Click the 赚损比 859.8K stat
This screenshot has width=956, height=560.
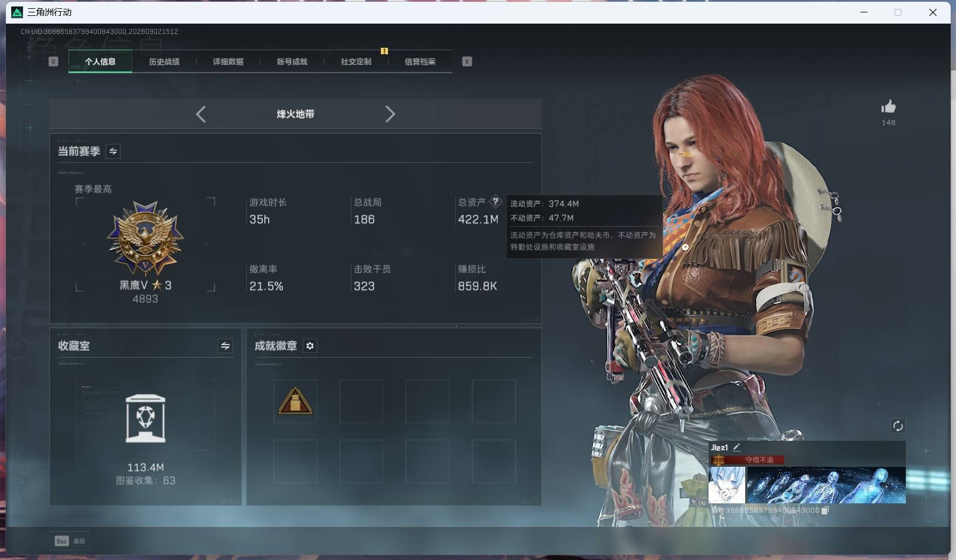[x=477, y=278]
